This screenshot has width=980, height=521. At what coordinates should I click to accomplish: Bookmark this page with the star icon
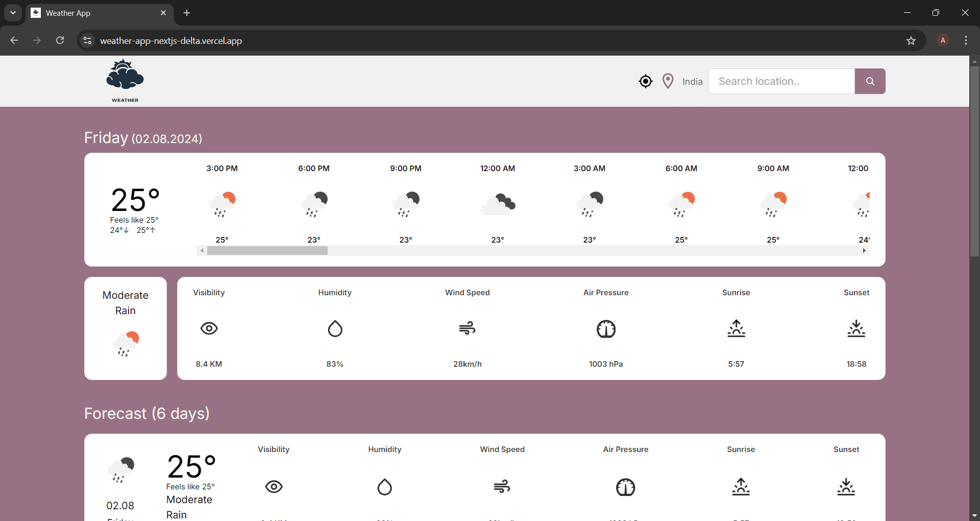click(x=911, y=41)
